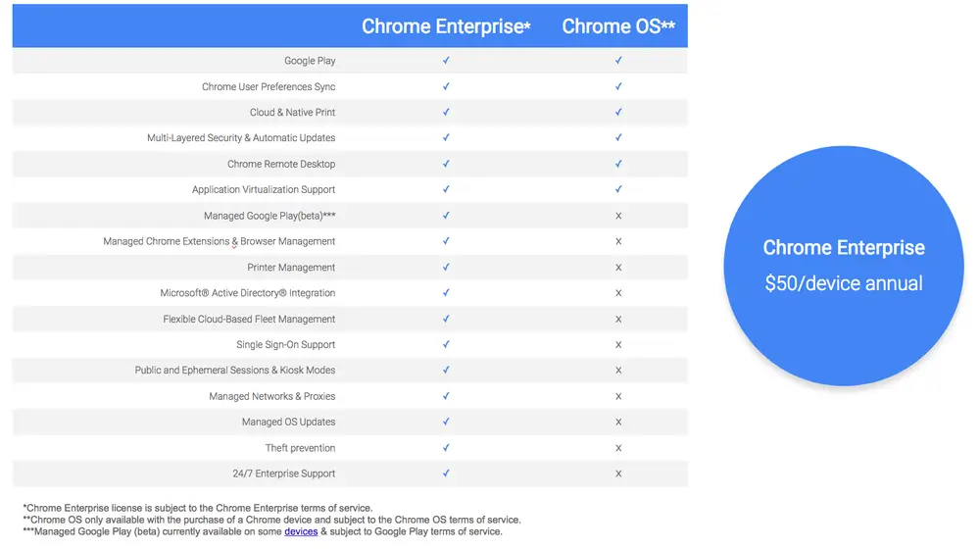Click Chrome Enterprise checkmark for Managed OS Updates
The width and height of the screenshot is (980, 550).
[446, 423]
